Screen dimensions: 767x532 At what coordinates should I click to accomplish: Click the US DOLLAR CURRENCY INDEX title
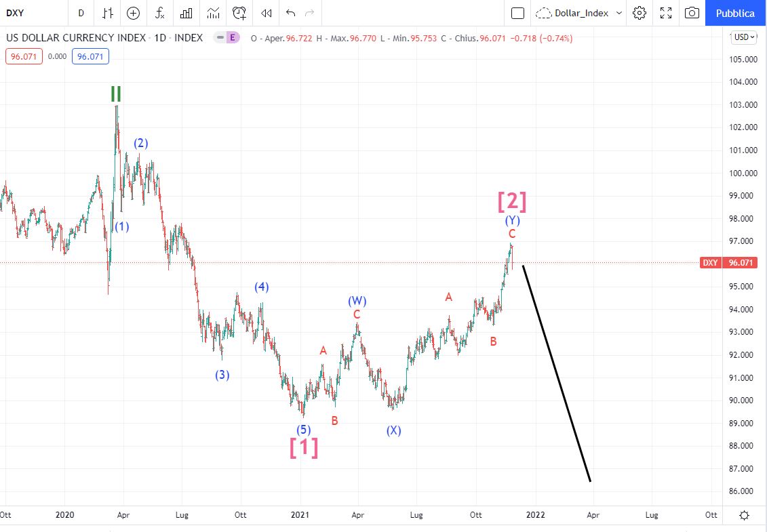pos(76,38)
